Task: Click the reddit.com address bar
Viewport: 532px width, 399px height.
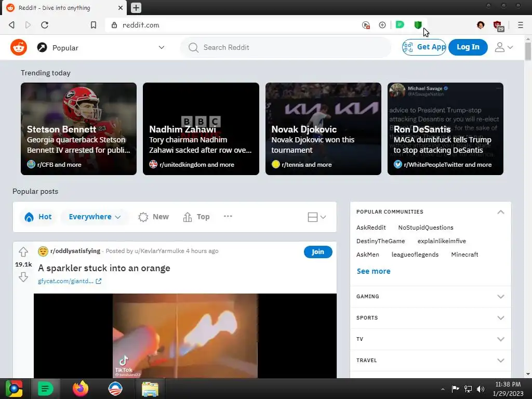Action: coord(231,25)
